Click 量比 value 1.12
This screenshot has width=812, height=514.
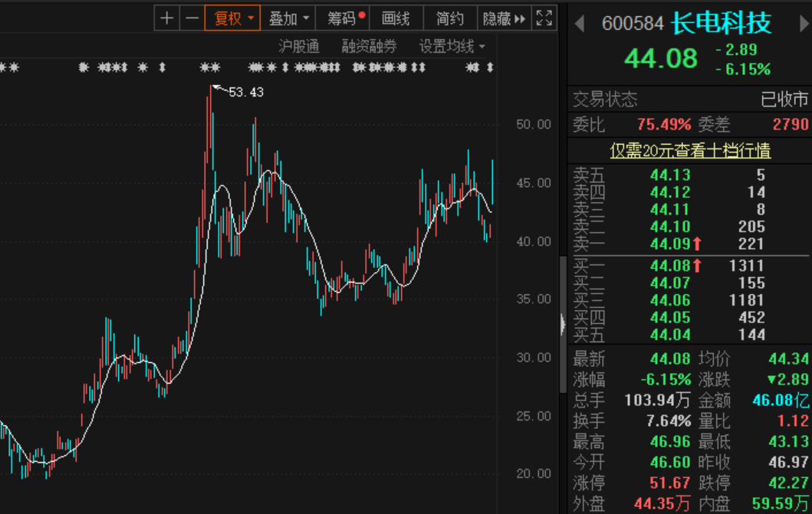tap(793, 421)
